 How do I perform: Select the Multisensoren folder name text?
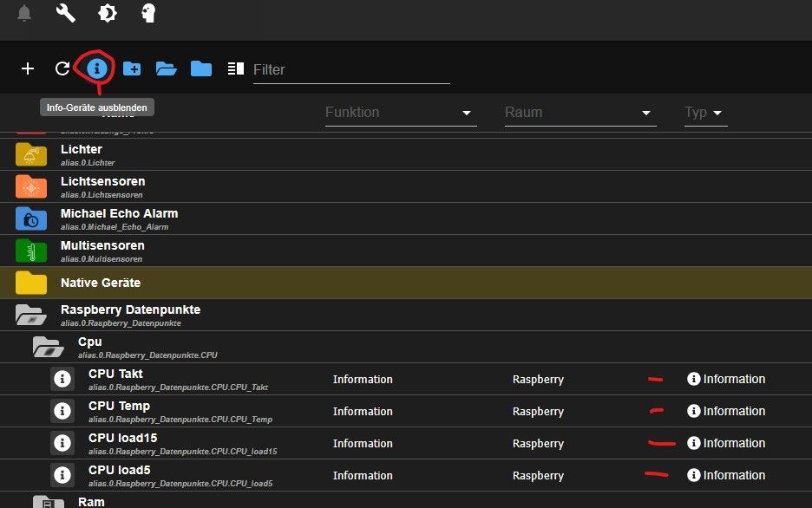pos(102,245)
